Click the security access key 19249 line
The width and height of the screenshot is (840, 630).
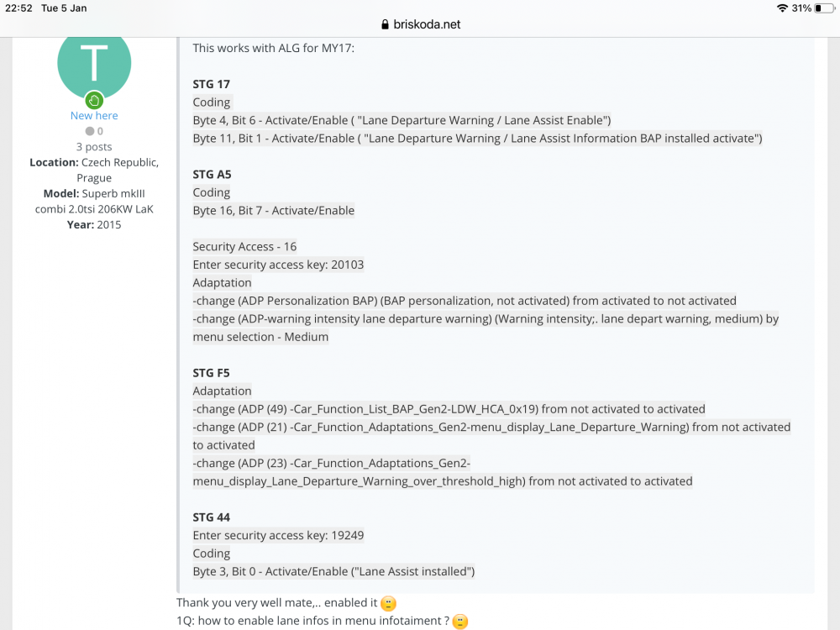(x=278, y=535)
